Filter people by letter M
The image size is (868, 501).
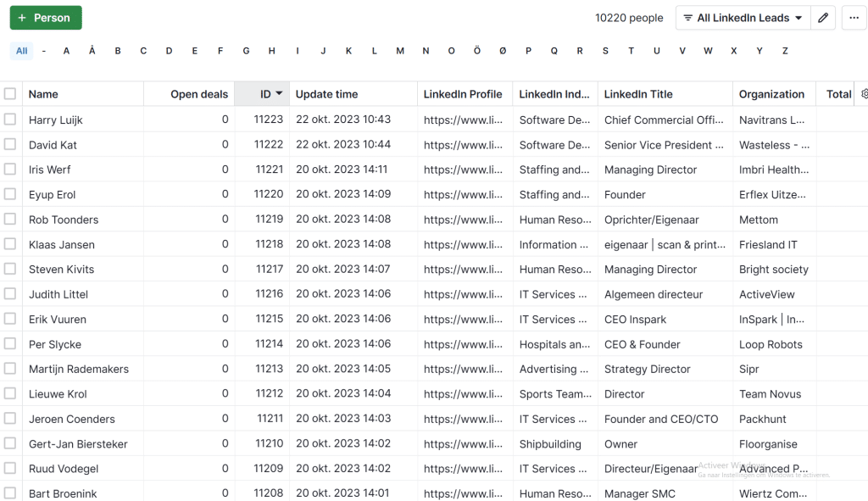pos(400,51)
